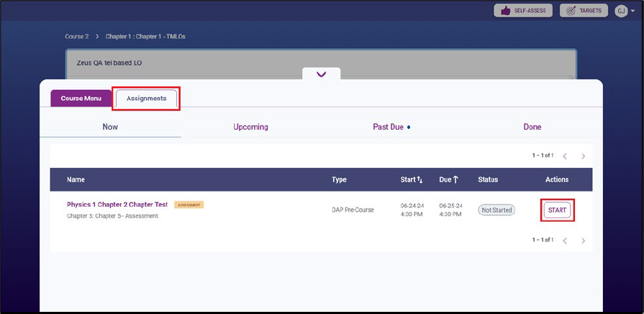644x314 pixels.
Task: Click Course 2 breadcrumb
Action: click(x=76, y=36)
